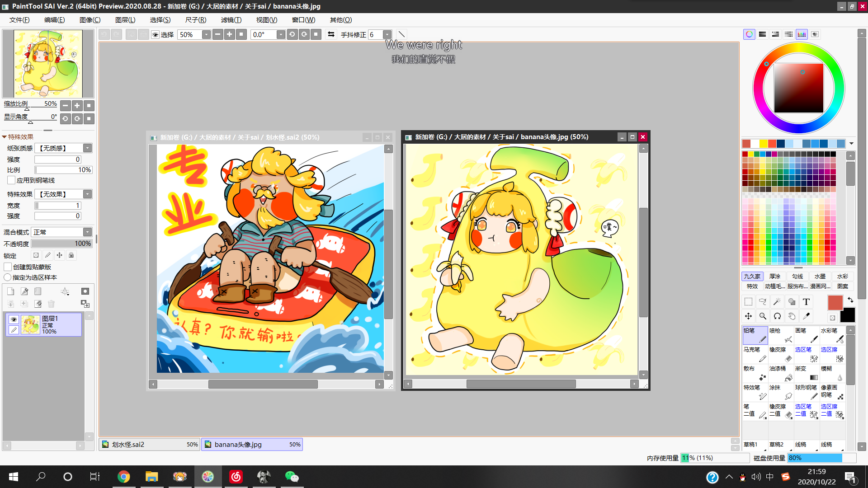Select the 渐变 gradient tool
This screenshot has height=488, width=868.
click(807, 373)
